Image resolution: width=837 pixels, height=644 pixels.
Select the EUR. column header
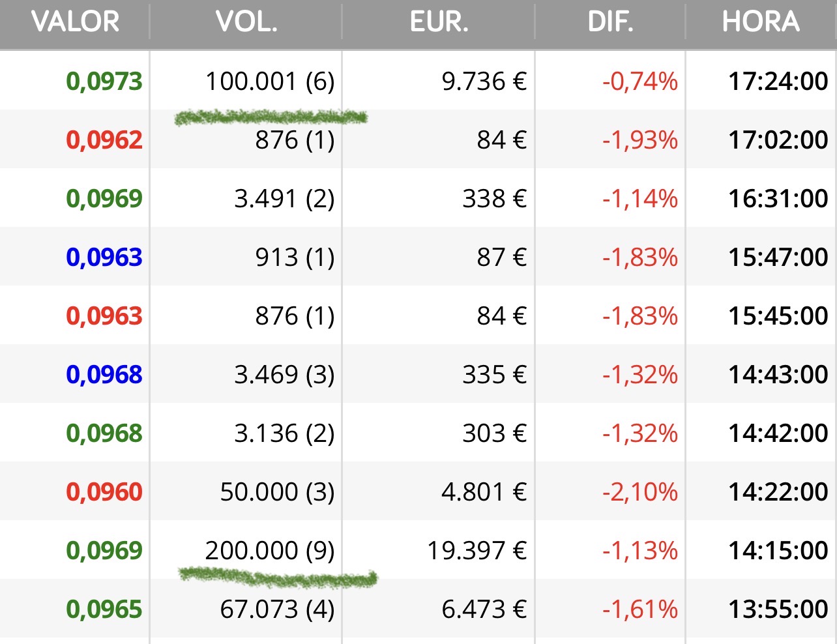[x=439, y=22]
